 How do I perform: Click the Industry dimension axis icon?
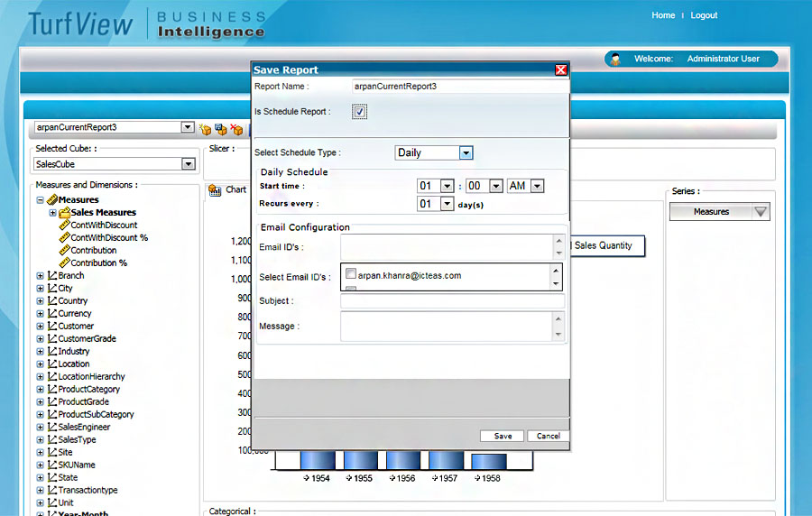pyautogui.click(x=52, y=351)
